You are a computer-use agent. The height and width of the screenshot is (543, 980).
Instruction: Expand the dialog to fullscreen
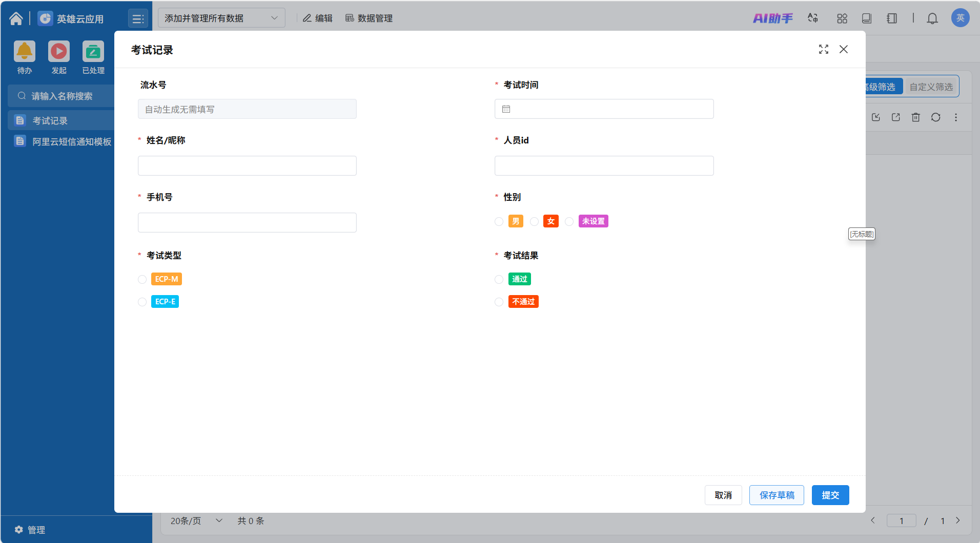[823, 49]
